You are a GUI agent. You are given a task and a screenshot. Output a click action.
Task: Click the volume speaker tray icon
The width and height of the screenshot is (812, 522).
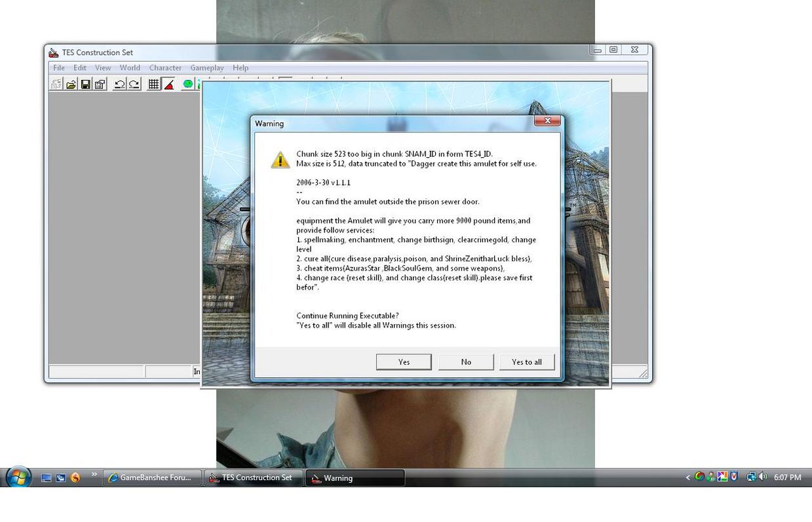763,477
